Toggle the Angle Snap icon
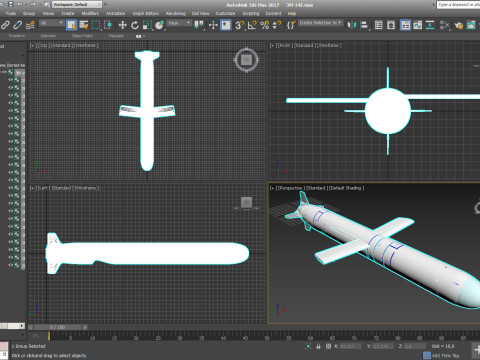The image size is (480, 360). click(252, 25)
